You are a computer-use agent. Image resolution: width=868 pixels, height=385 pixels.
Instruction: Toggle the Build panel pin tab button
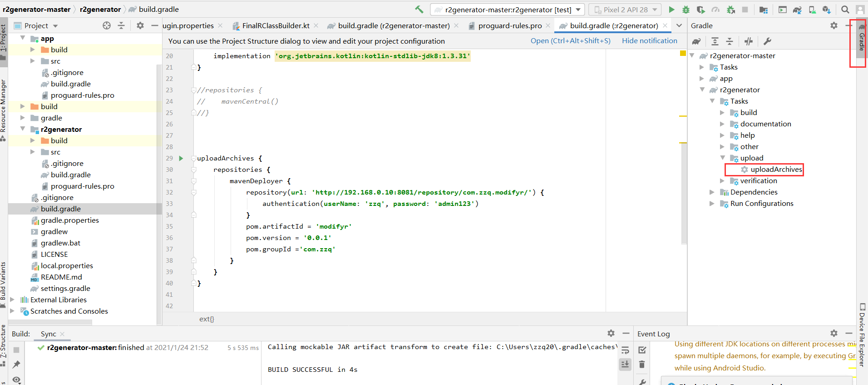(x=16, y=364)
